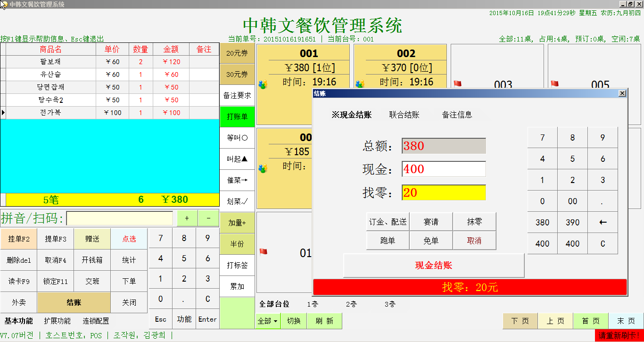Click the people icon on table 002
This screenshot has height=342, width=644.
[360, 84]
